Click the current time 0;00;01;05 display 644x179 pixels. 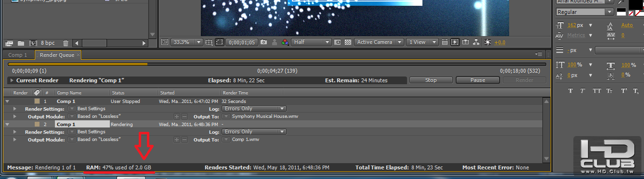coord(242,42)
